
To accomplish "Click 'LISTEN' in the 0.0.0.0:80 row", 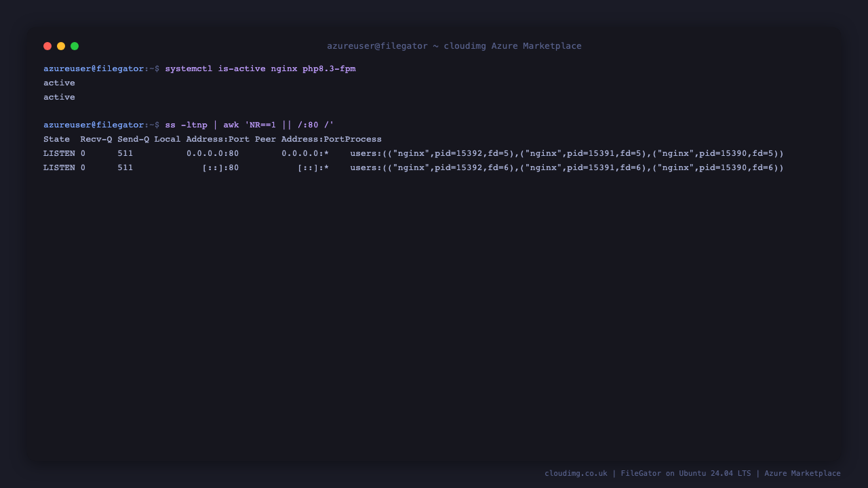I will [x=59, y=153].
